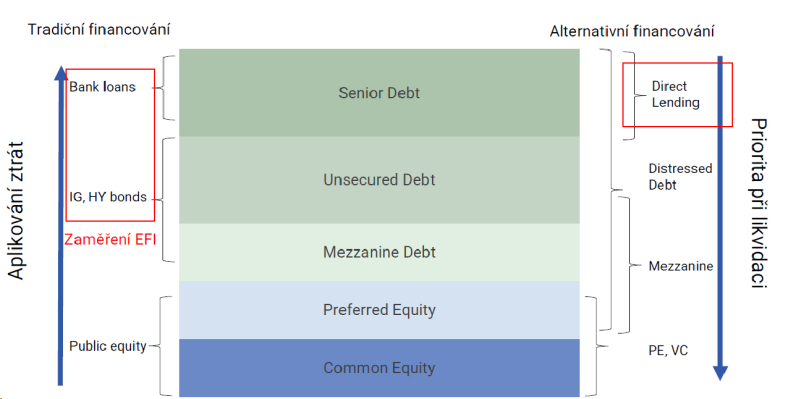Image resolution: width=796 pixels, height=399 pixels.
Task: Click the Common Equity dark blue block
Action: click(x=379, y=368)
